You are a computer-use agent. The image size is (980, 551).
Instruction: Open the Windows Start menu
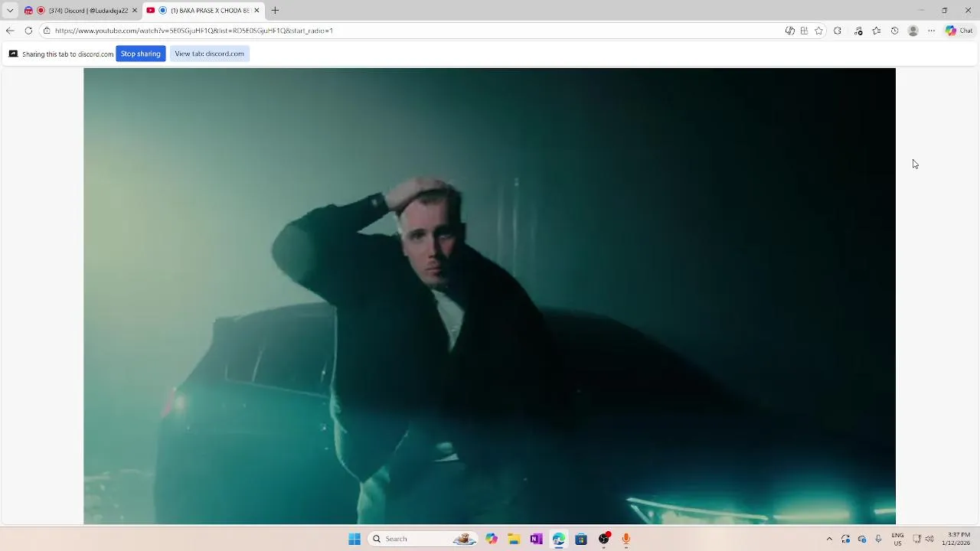[x=354, y=539]
